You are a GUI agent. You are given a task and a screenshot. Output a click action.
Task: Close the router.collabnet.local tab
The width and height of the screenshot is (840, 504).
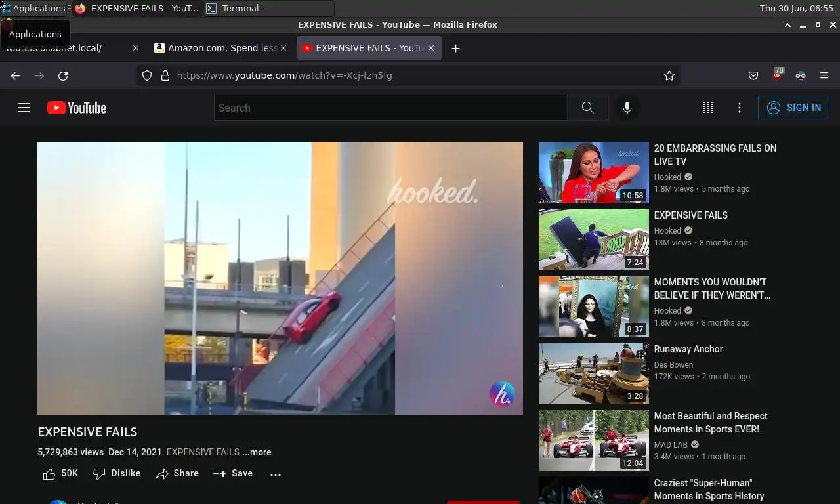click(136, 48)
